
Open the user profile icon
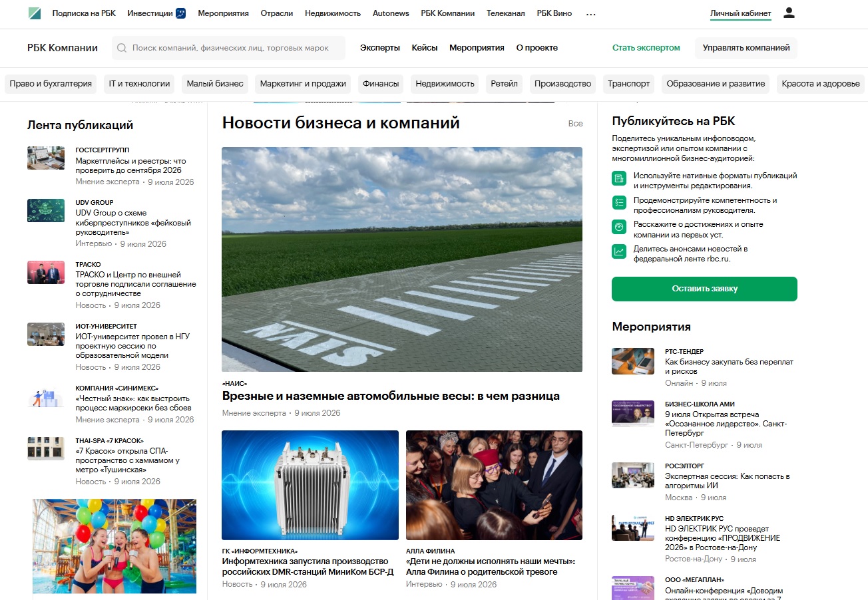pos(789,13)
